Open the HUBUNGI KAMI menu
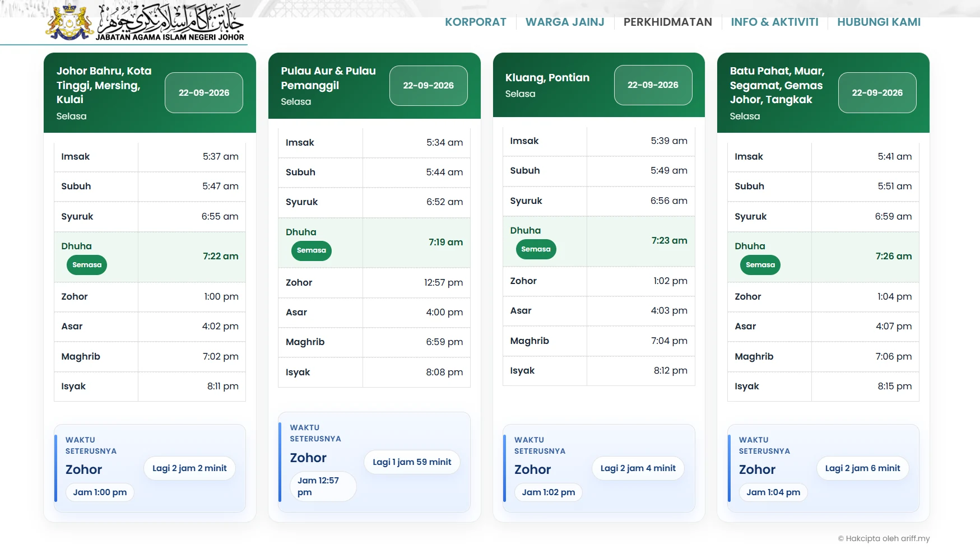980x554 pixels. coord(879,22)
